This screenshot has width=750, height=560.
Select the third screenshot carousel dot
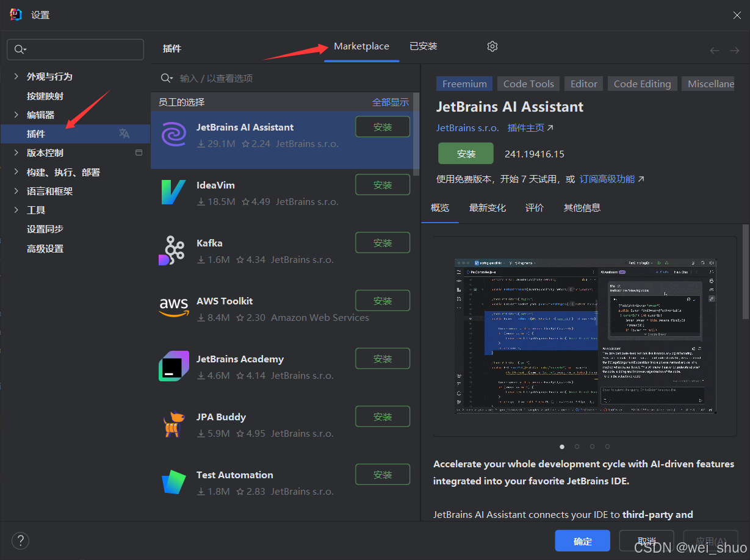point(592,447)
